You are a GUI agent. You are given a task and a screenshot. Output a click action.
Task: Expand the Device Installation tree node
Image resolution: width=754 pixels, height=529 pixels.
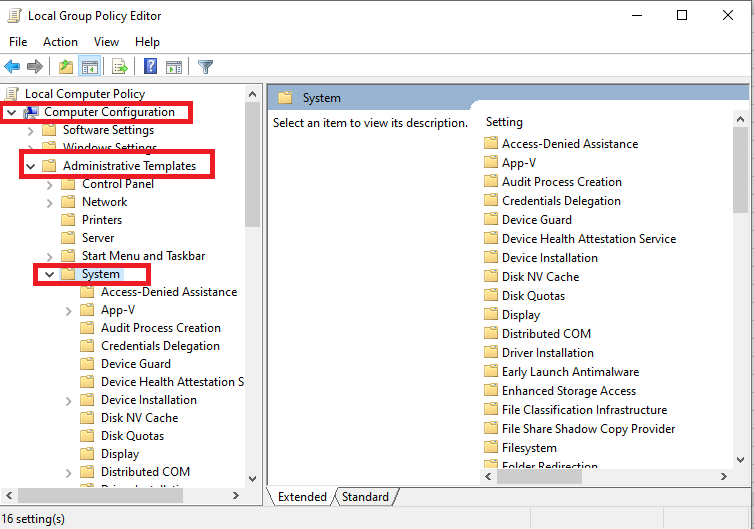pyautogui.click(x=69, y=400)
